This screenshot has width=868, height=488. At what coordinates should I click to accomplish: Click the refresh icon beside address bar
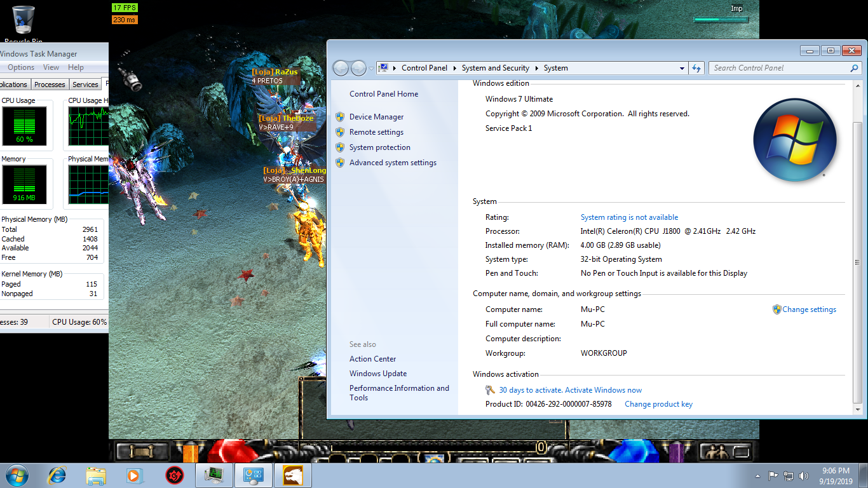coord(696,68)
